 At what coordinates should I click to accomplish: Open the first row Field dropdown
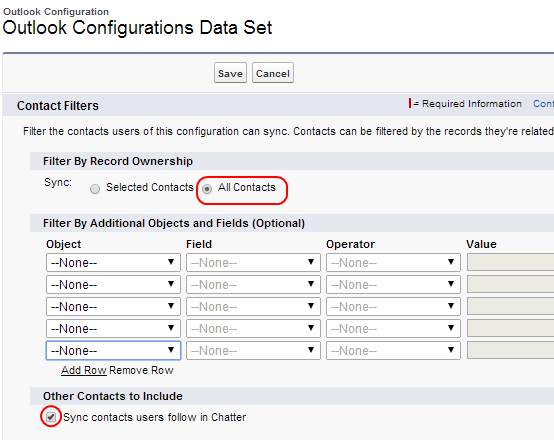pyautogui.click(x=253, y=262)
